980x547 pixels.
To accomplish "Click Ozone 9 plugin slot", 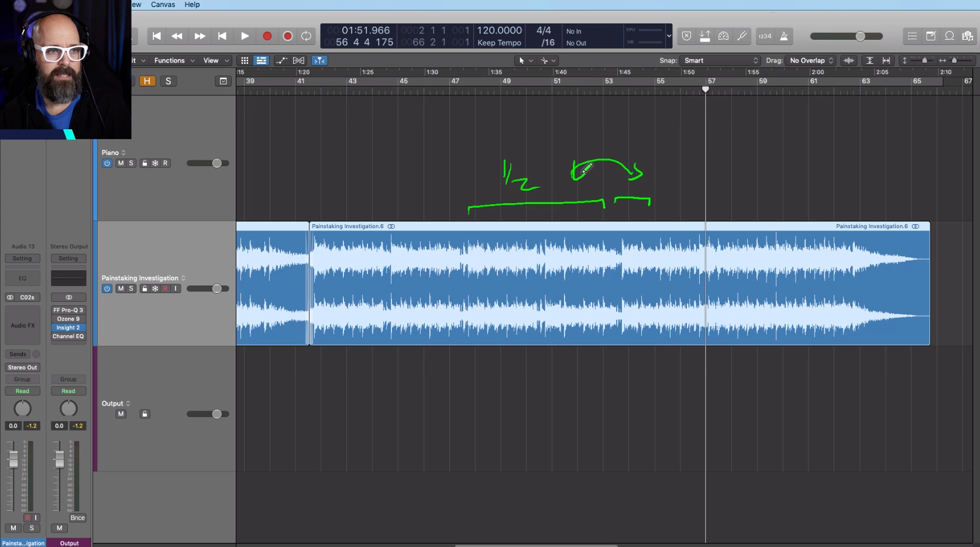I will pyautogui.click(x=68, y=319).
